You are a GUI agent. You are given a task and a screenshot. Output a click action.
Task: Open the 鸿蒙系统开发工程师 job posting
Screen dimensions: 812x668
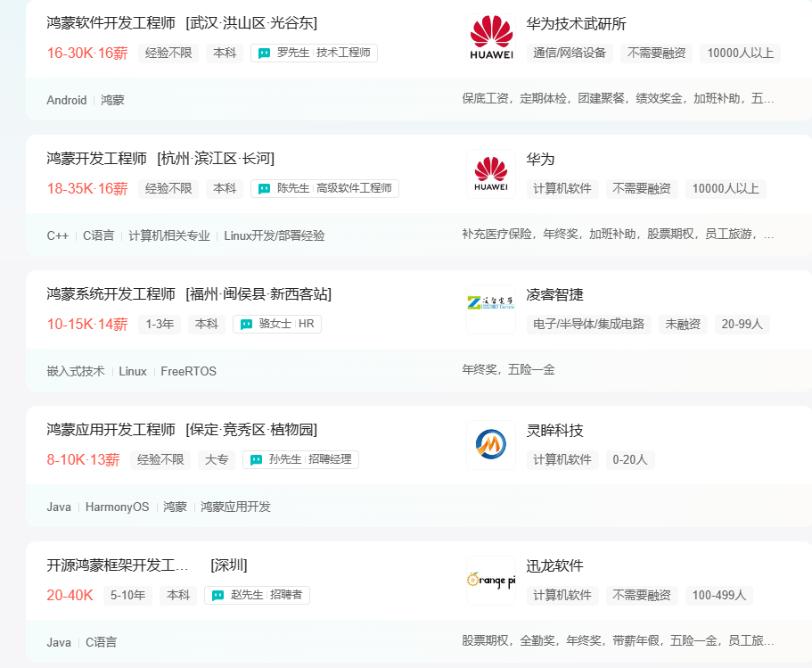click(111, 293)
